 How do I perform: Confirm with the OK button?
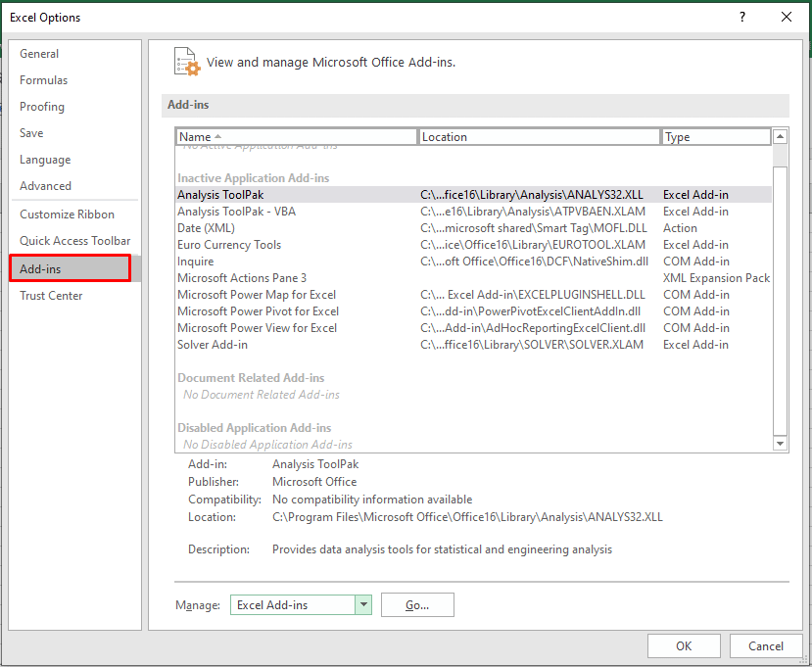click(x=684, y=645)
